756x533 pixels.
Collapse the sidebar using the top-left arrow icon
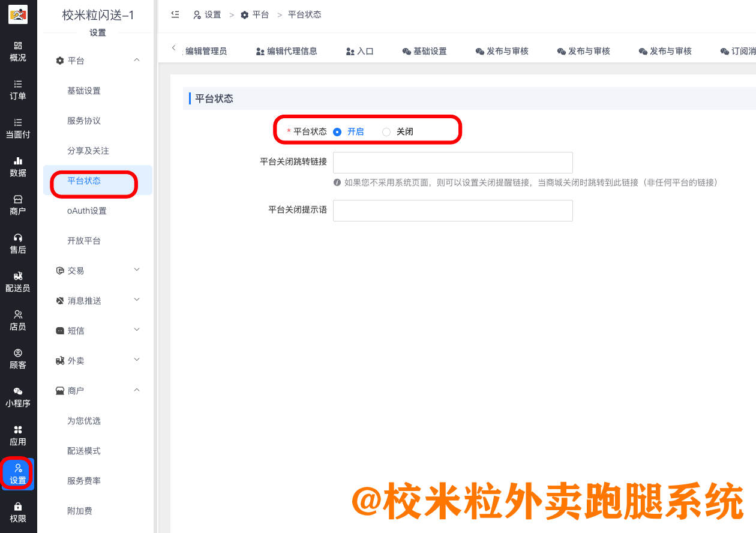click(x=174, y=14)
